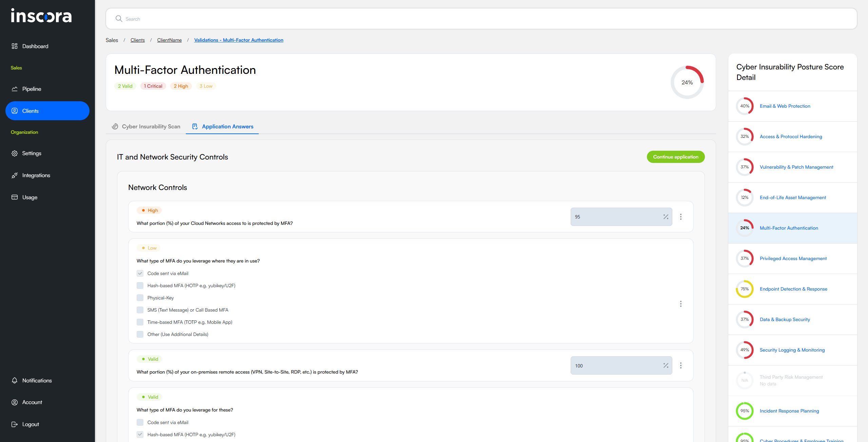Open the kebab menu beside the 95 input
Screen dimensions: 868x442
681,216
